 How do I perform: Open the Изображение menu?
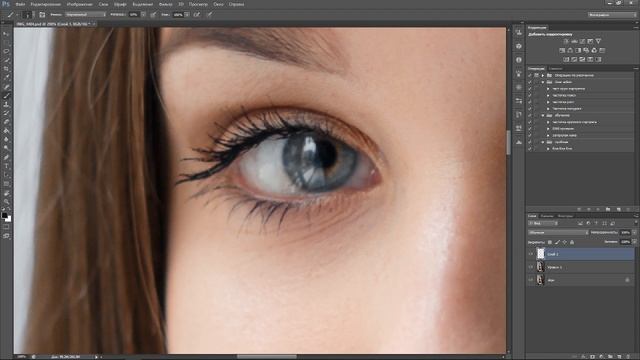pyautogui.click(x=80, y=4)
